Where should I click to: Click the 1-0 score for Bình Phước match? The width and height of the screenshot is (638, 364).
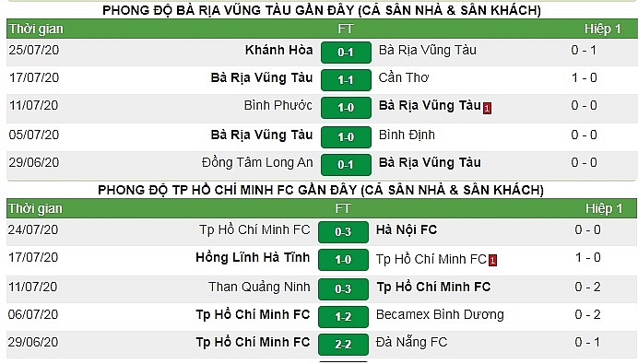[346, 108]
